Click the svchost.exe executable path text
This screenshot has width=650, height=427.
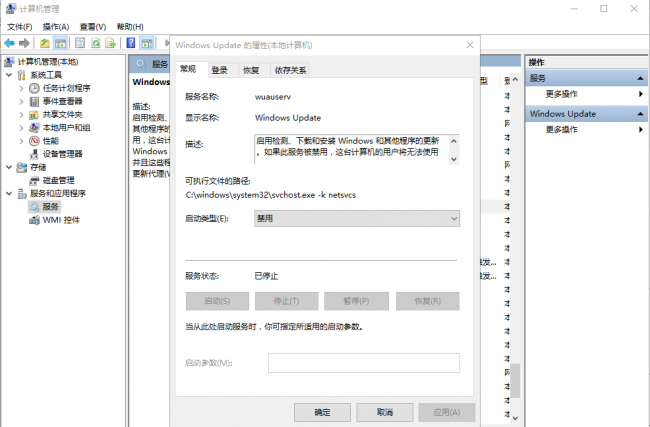[271, 195]
